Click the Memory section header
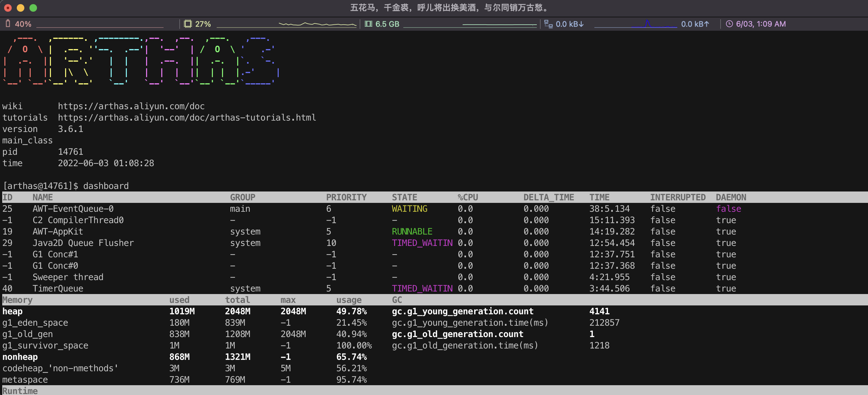 click(17, 300)
